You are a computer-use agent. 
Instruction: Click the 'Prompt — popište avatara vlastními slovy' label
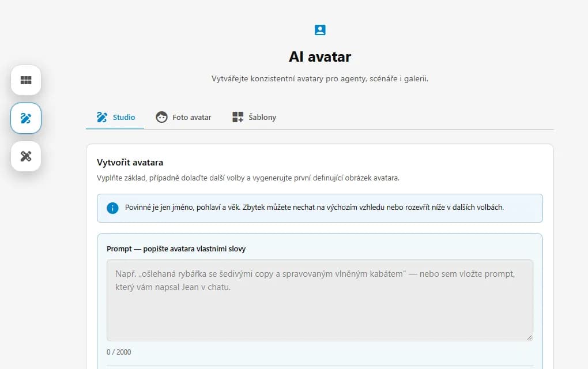click(176, 249)
